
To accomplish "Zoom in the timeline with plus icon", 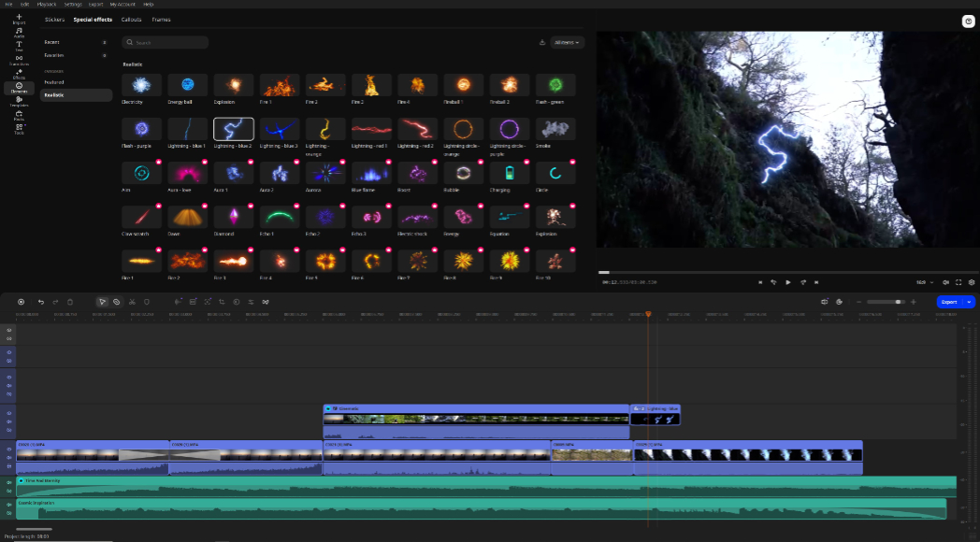I will click(x=913, y=302).
